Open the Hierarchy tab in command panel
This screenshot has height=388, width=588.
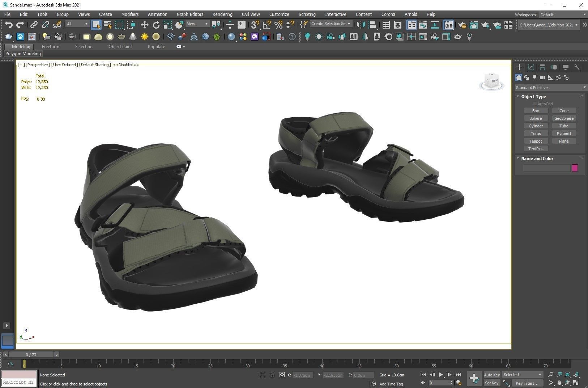[542, 67]
